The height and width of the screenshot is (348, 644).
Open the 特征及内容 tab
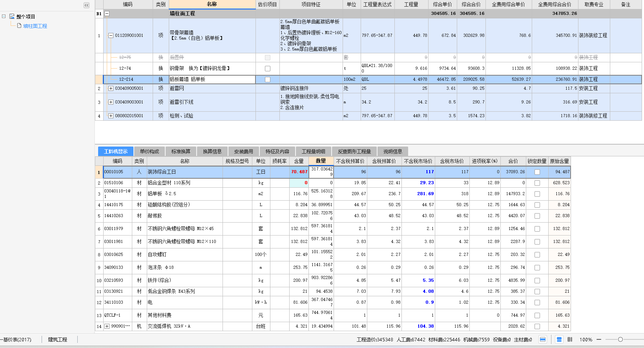click(277, 151)
